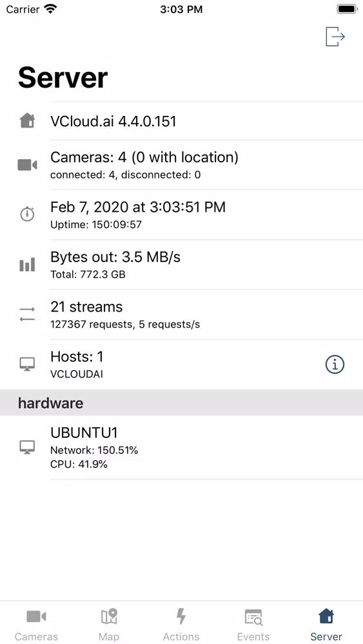Select the Bytes out: 3.5 MB/s row
This screenshot has height=644, width=363.
click(181, 265)
